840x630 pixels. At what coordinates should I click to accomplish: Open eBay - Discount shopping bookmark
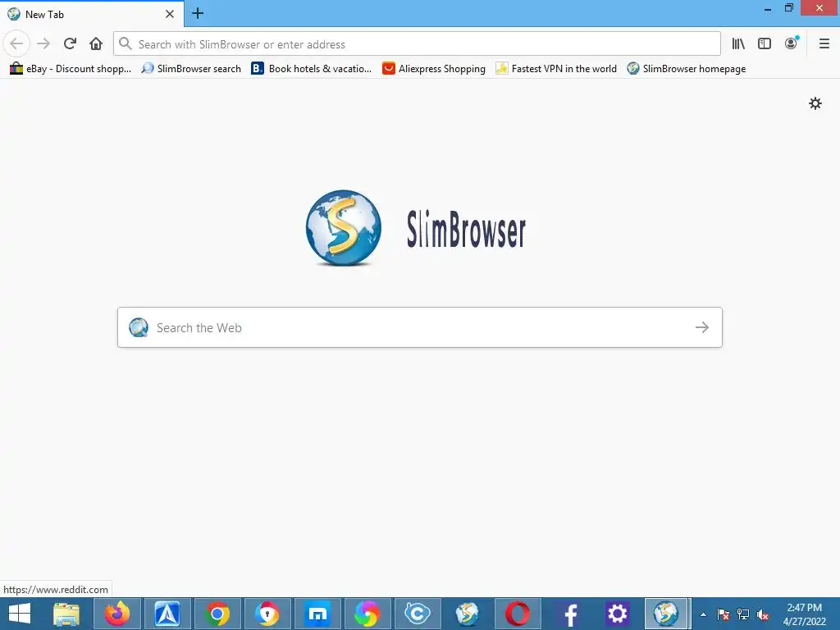point(71,69)
